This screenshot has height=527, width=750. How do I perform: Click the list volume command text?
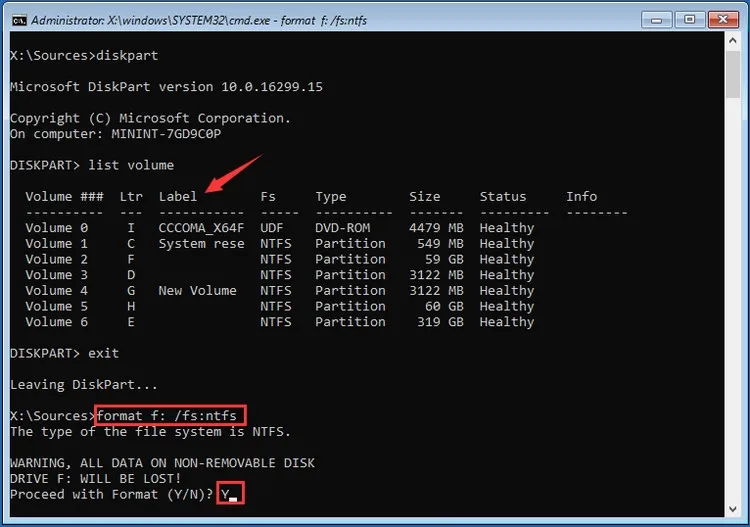[x=131, y=165]
